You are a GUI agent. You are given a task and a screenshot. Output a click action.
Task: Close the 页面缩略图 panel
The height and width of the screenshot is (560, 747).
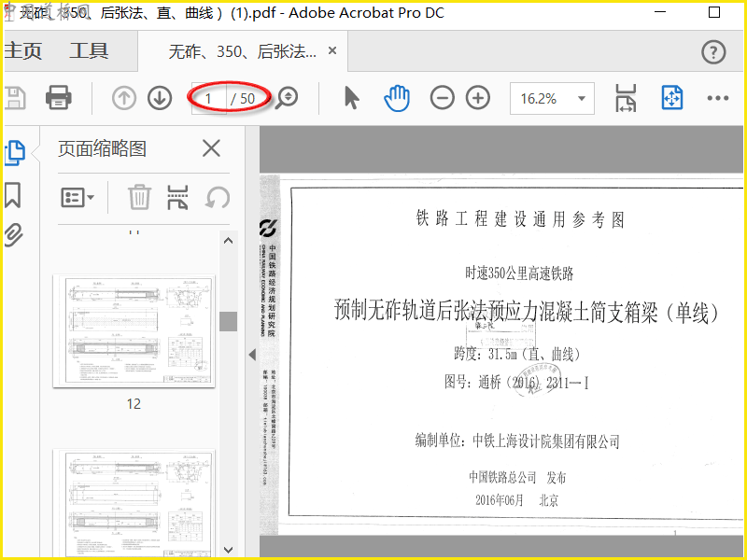[211, 148]
